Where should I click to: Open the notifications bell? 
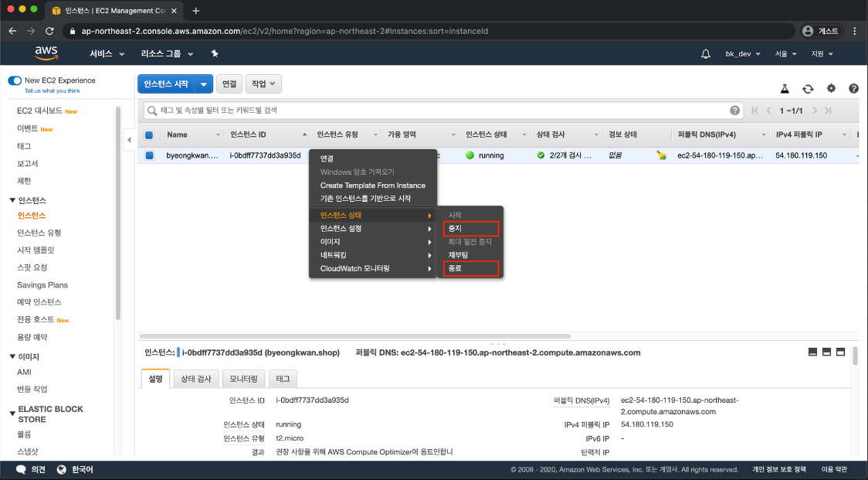tap(705, 54)
